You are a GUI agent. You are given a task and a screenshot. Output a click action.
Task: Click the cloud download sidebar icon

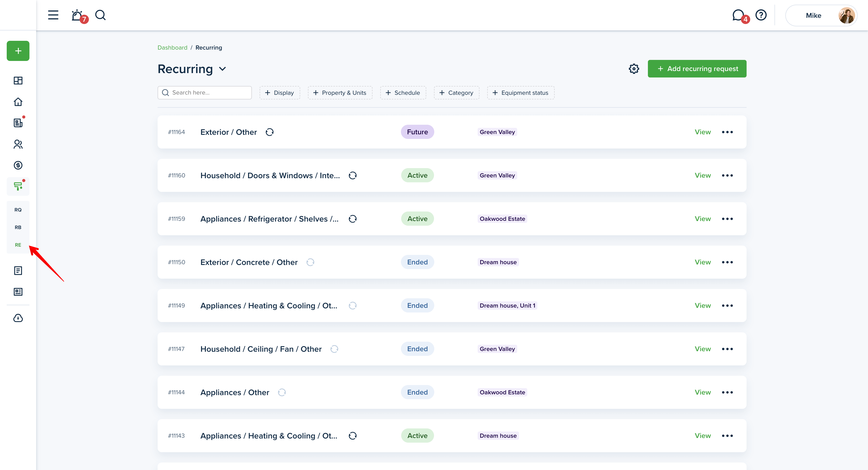[x=18, y=318]
